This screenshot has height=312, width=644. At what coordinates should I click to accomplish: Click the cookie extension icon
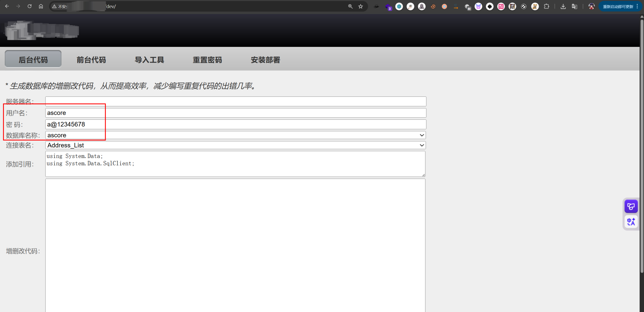[433, 7]
